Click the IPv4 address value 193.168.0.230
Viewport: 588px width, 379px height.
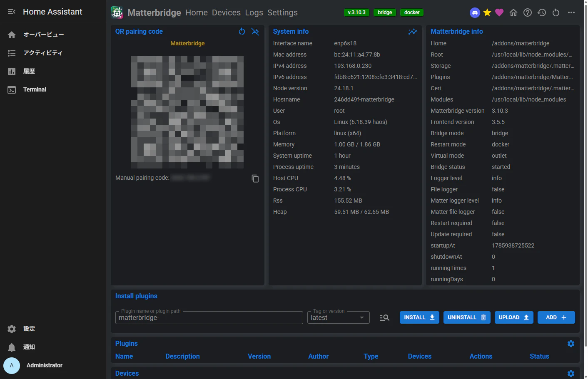pyautogui.click(x=353, y=66)
